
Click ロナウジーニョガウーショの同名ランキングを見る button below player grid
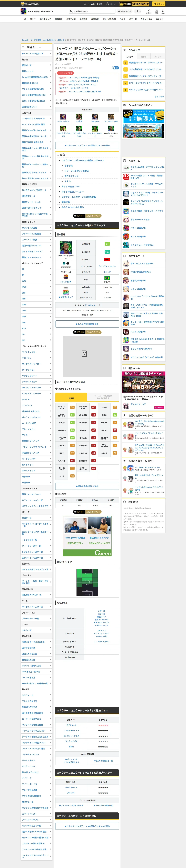87,146
